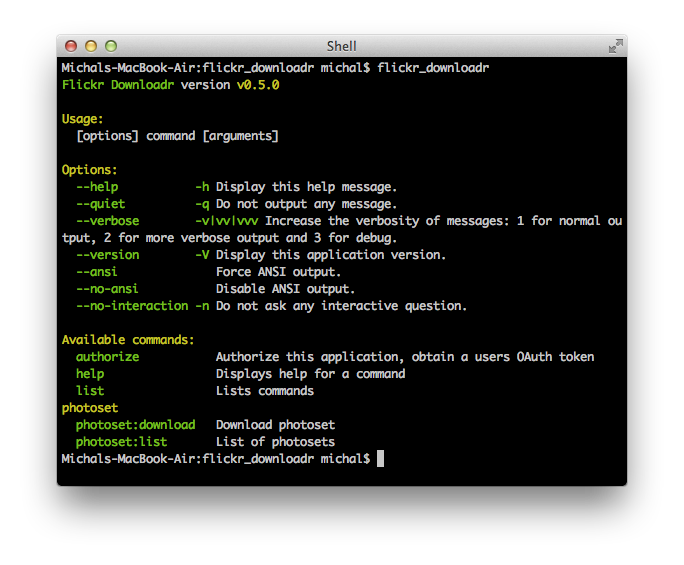Click the '-q' short flag

pos(202,204)
